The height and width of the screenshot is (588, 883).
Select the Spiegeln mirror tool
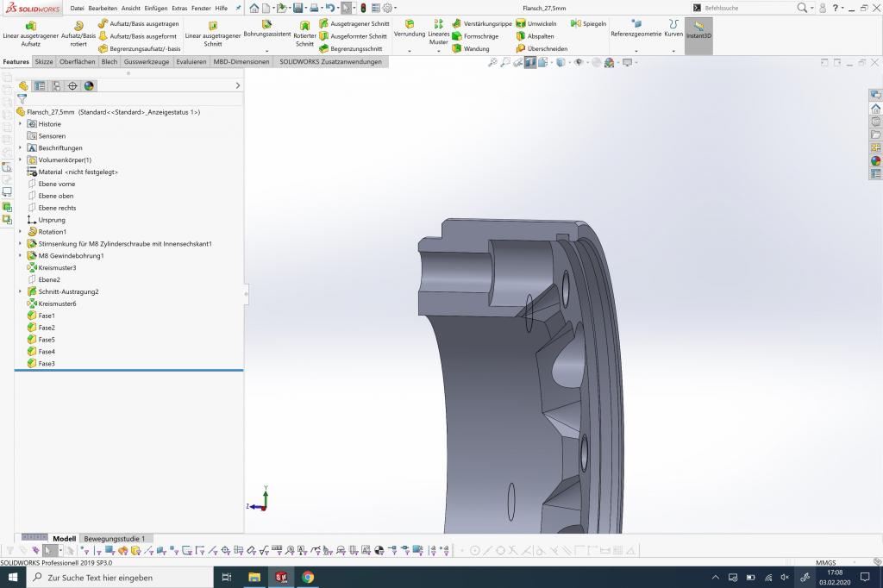589,23
